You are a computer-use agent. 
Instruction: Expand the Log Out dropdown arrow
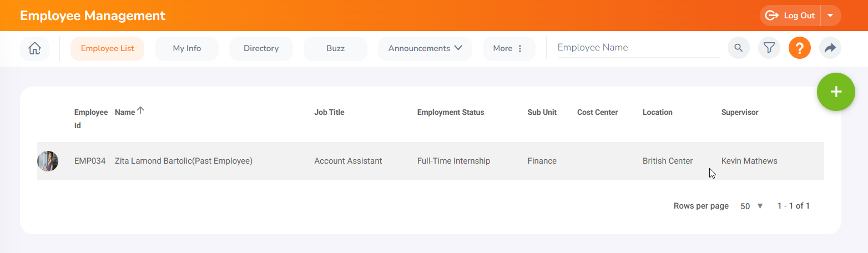pos(830,16)
